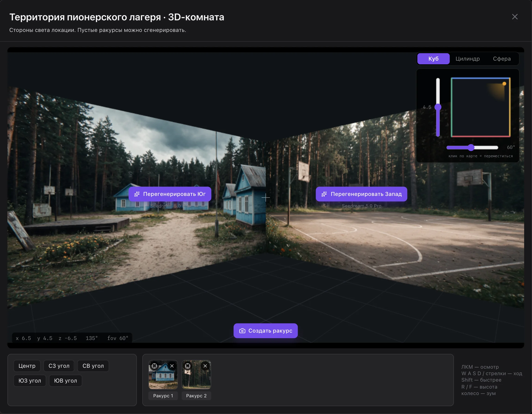Open the Ракурс 2 thumbnail image
Viewport: 532px width, 414px height.
196,374
